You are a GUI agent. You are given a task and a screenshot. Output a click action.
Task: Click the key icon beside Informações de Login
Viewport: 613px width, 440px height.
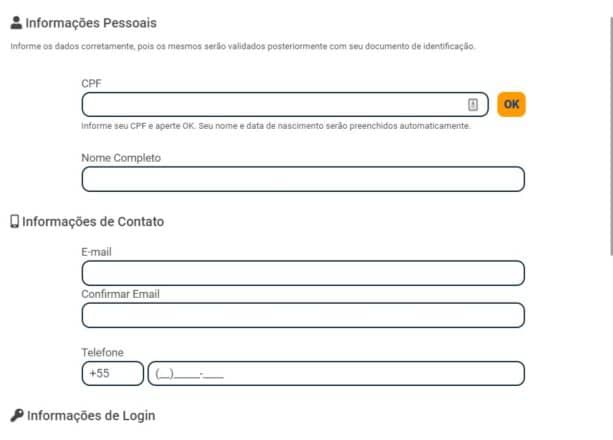coord(16,415)
